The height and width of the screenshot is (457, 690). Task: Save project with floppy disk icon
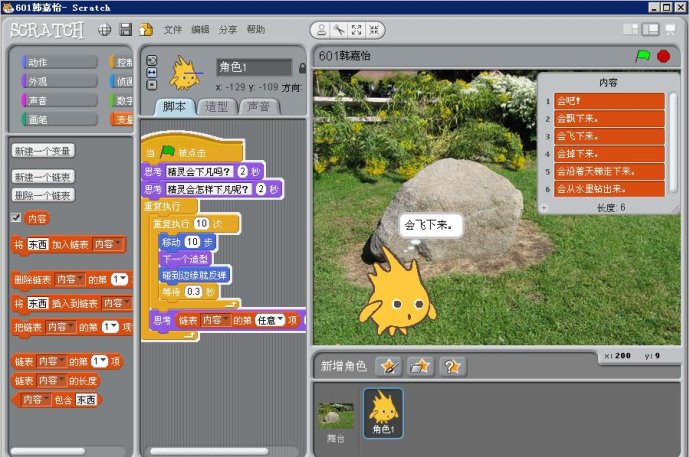tap(126, 30)
